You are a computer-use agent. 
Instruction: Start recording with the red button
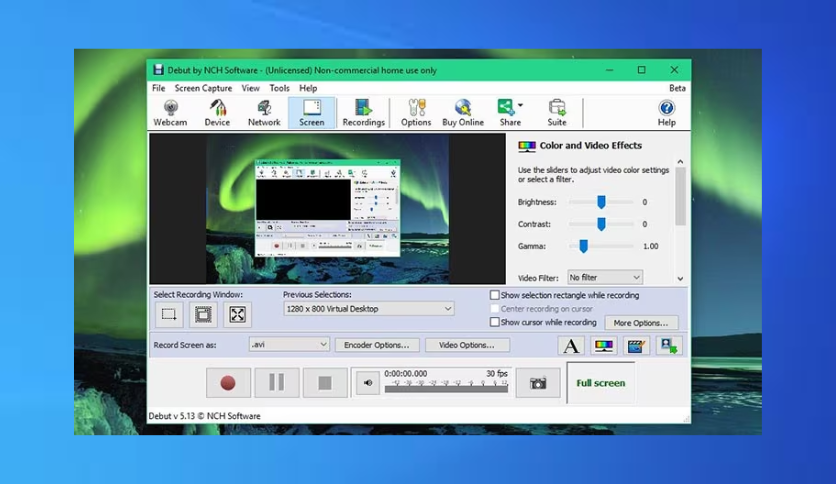point(228,383)
